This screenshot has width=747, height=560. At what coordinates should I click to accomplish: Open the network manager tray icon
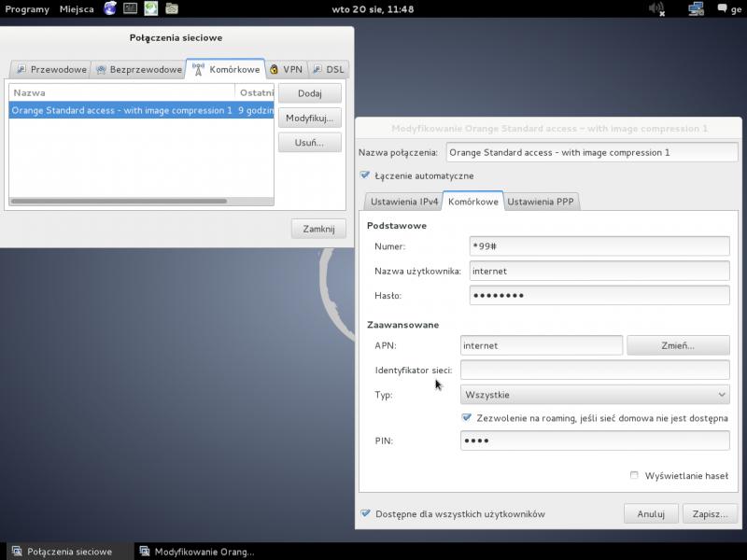point(696,9)
